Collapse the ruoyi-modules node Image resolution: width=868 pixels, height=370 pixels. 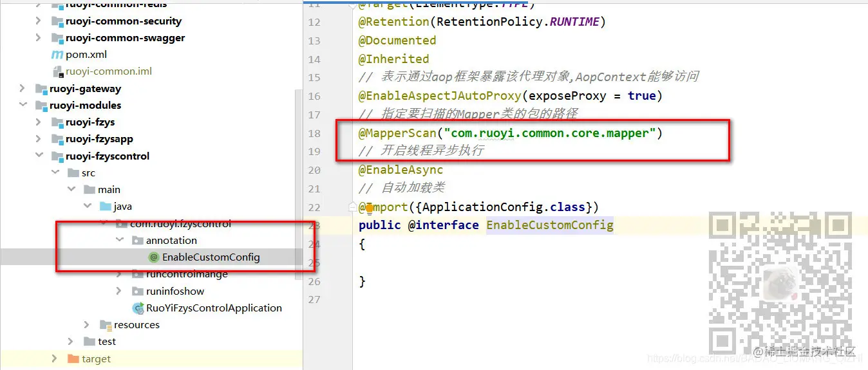[23, 106]
